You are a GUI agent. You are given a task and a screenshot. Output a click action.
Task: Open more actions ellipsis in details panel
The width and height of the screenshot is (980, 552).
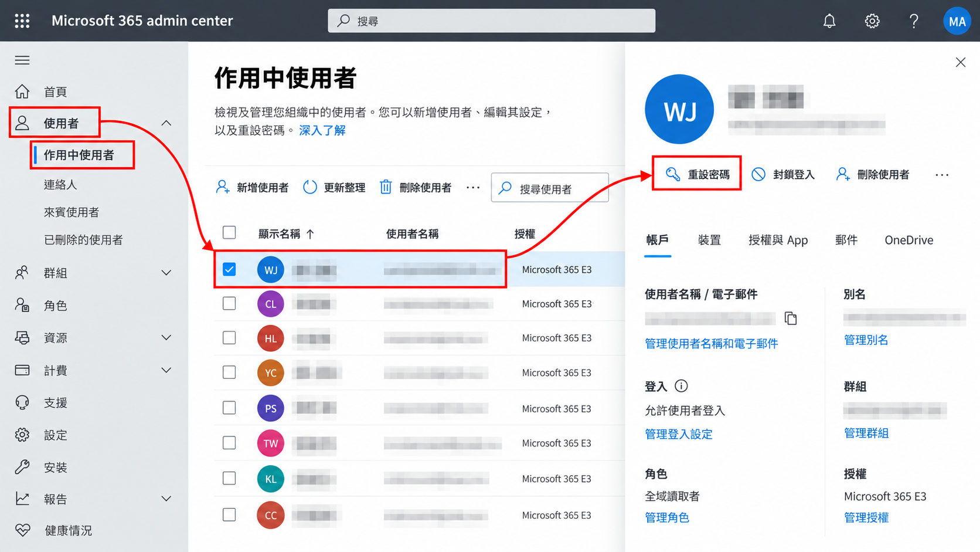942,175
